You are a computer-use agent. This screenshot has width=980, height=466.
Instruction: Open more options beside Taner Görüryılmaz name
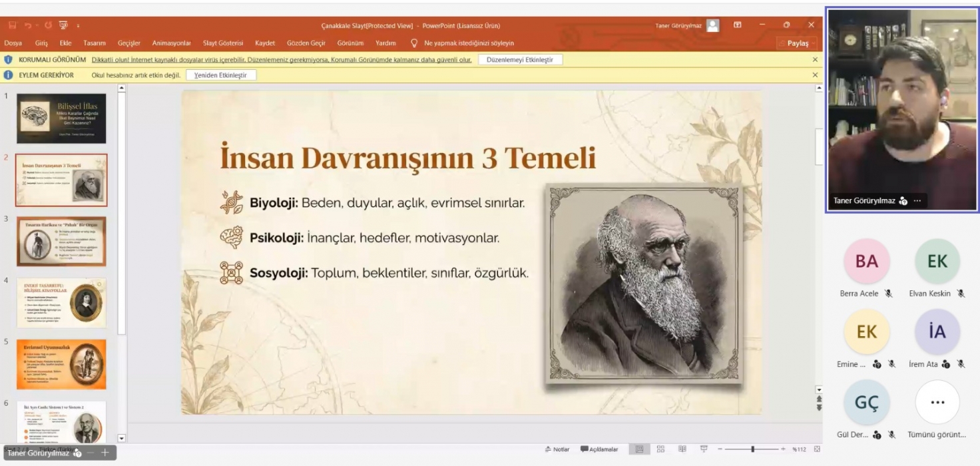tap(917, 200)
